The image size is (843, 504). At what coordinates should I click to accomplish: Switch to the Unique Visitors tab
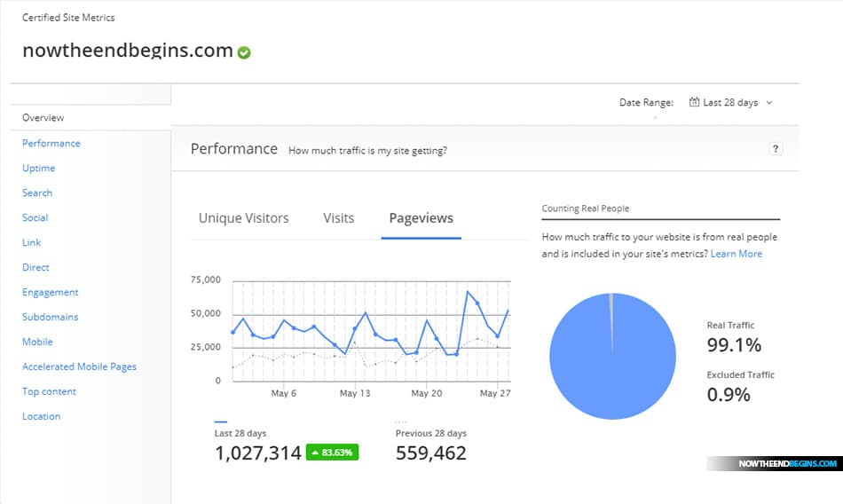[x=243, y=218]
